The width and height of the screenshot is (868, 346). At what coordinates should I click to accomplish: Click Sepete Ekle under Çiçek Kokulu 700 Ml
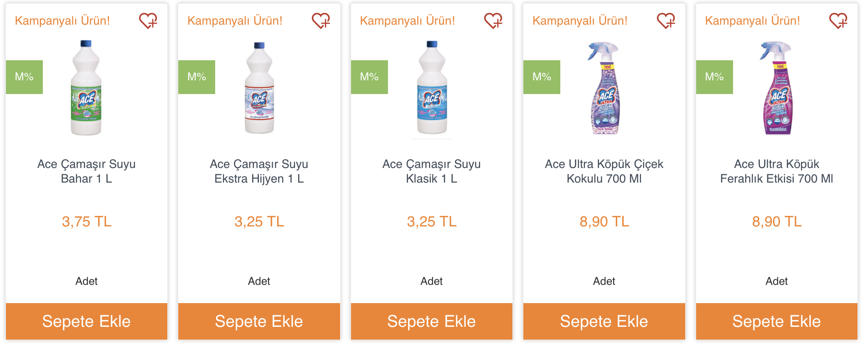(x=604, y=321)
